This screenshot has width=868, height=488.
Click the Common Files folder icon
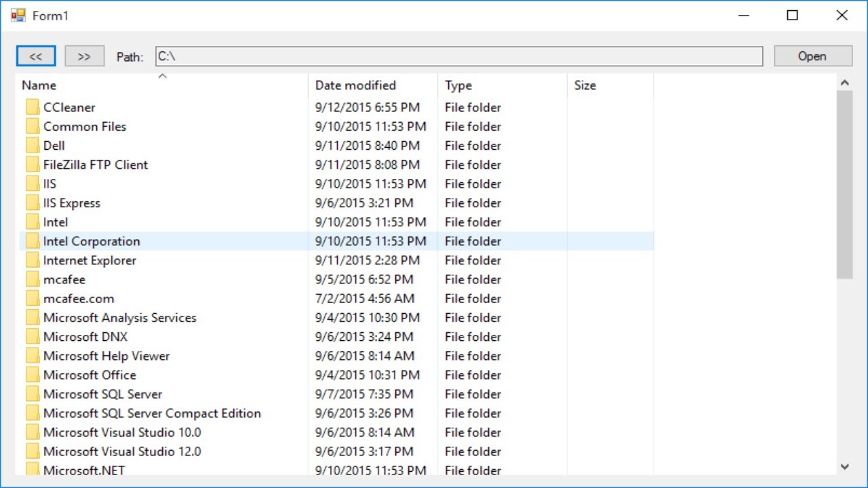(33, 126)
